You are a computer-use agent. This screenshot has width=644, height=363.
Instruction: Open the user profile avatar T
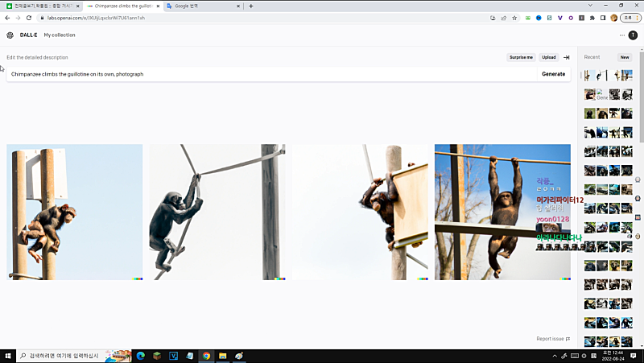pos(633,35)
